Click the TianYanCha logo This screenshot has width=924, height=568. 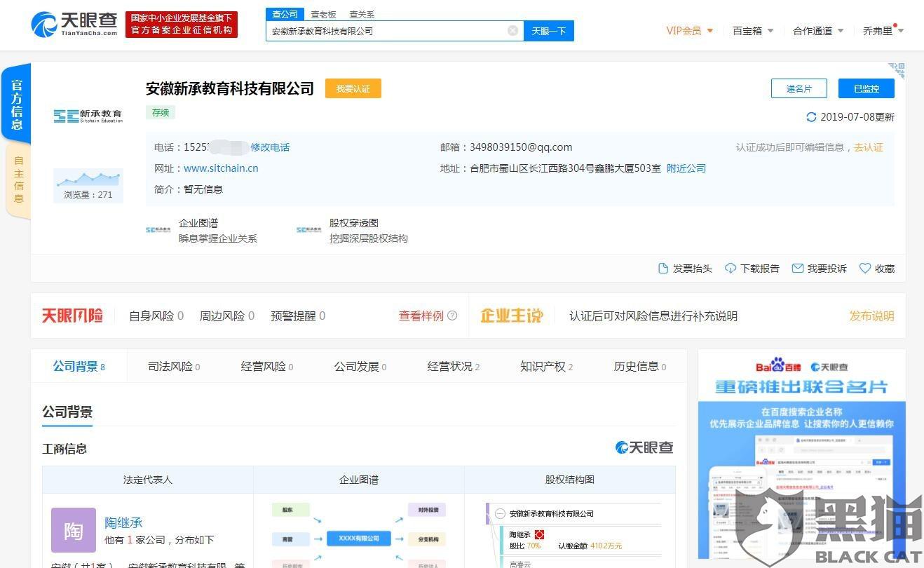pyautogui.click(x=74, y=24)
